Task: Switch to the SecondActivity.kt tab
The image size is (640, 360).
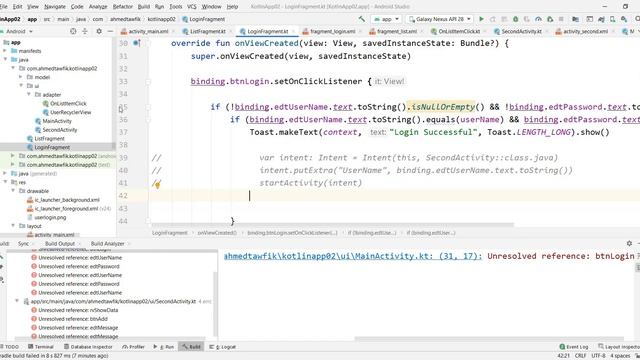Action: (x=522, y=31)
